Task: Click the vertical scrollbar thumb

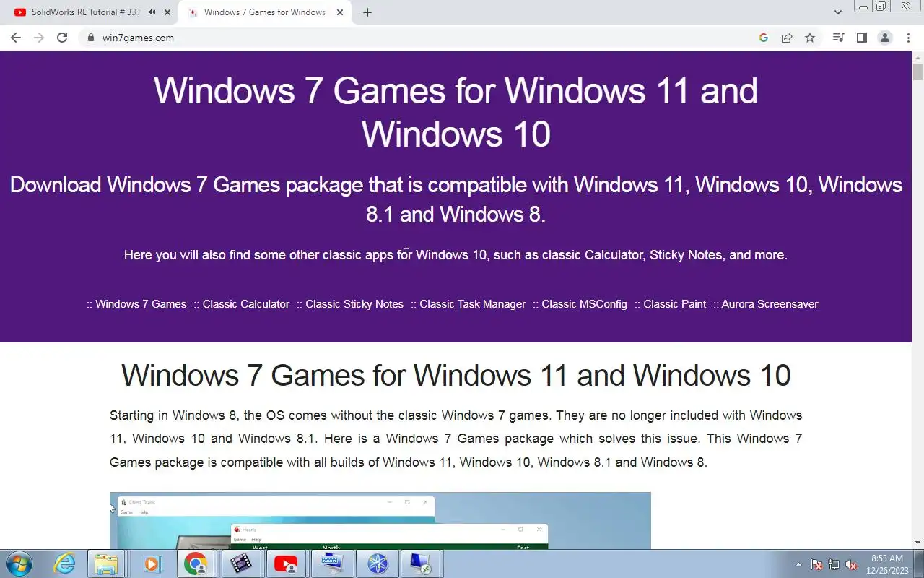Action: pos(918,72)
